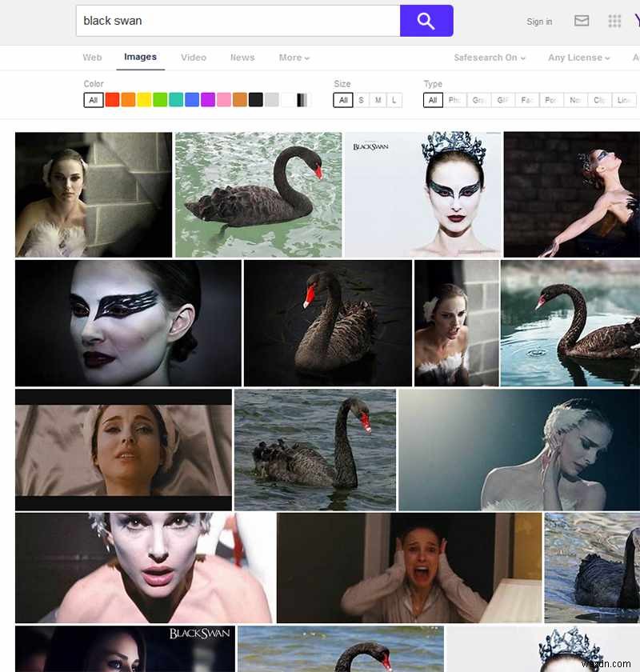This screenshot has height=672, width=640.
Task: Click the apps grid icon
Action: 614,21
